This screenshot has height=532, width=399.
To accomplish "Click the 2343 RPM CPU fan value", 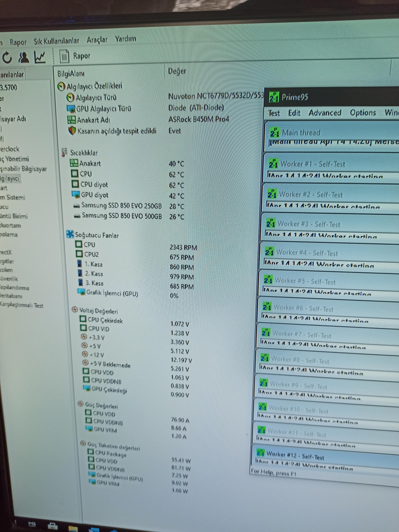I will coord(183,247).
